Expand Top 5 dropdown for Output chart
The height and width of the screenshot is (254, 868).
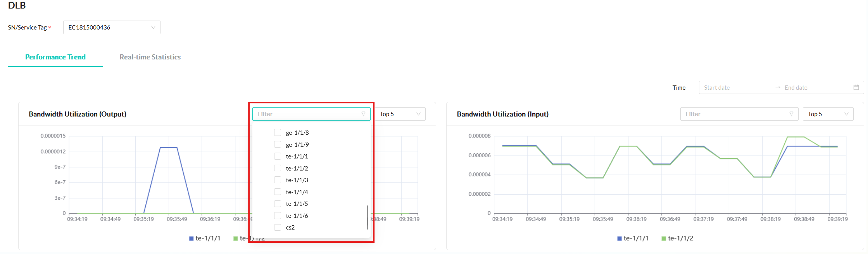(x=400, y=114)
